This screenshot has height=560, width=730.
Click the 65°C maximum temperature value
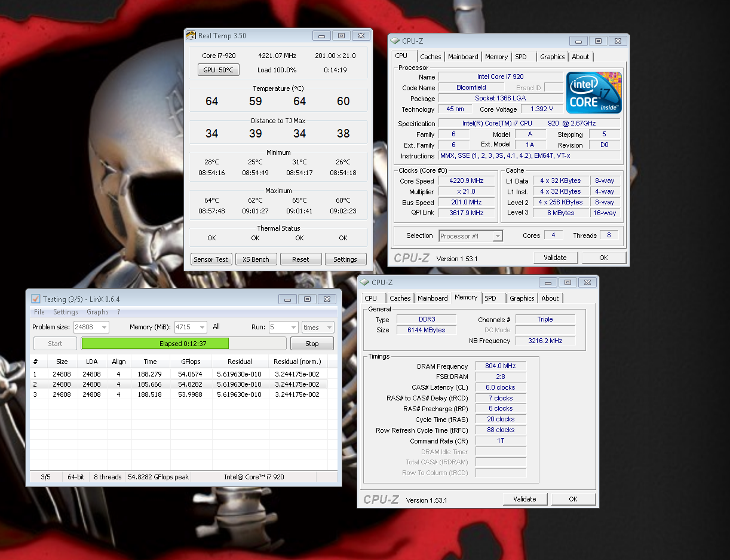click(x=299, y=200)
